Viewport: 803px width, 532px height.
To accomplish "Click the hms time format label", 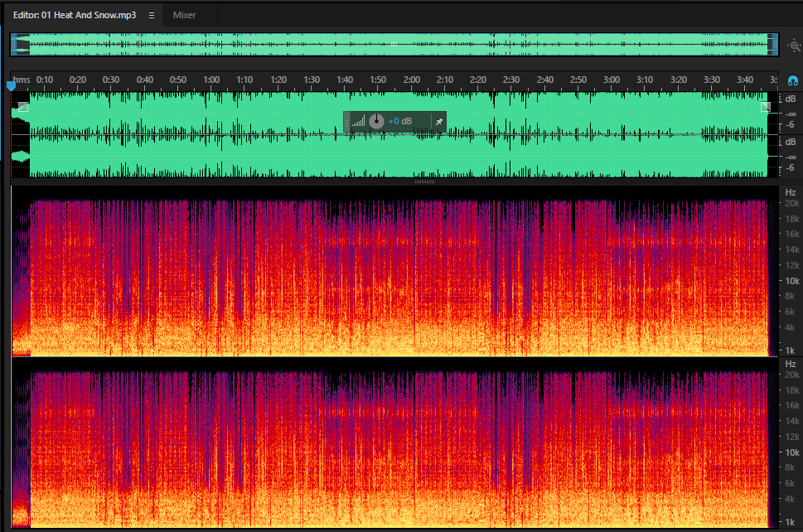I will [x=22, y=80].
